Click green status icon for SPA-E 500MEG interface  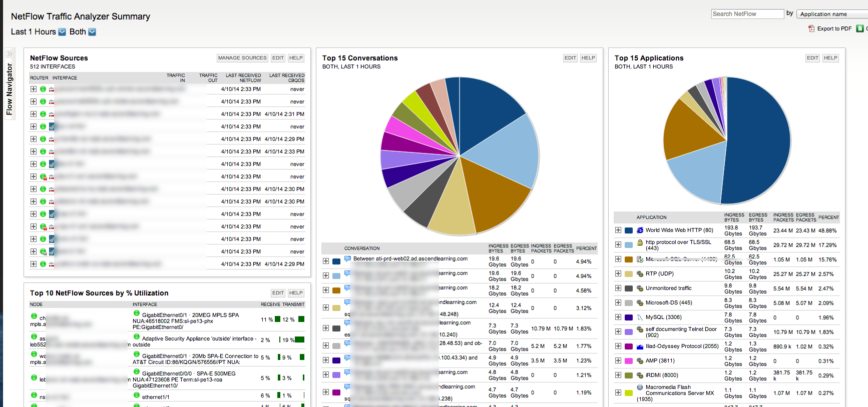coord(137,372)
